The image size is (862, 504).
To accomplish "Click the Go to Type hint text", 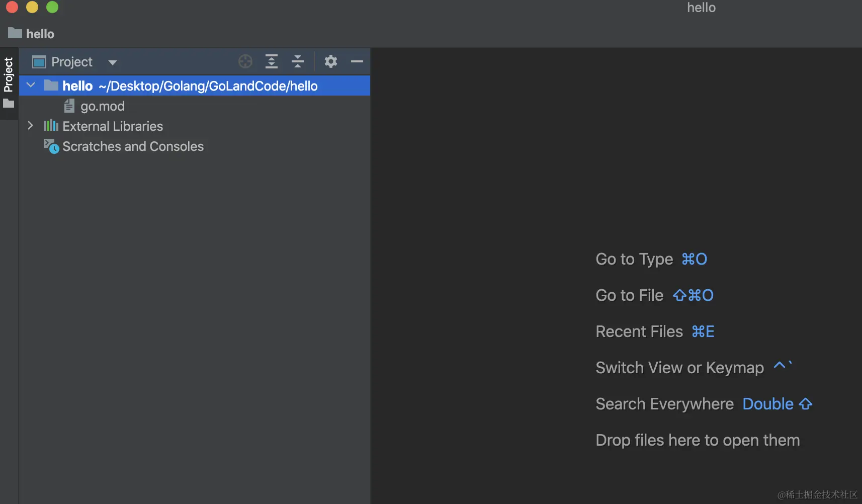I will pos(634,260).
